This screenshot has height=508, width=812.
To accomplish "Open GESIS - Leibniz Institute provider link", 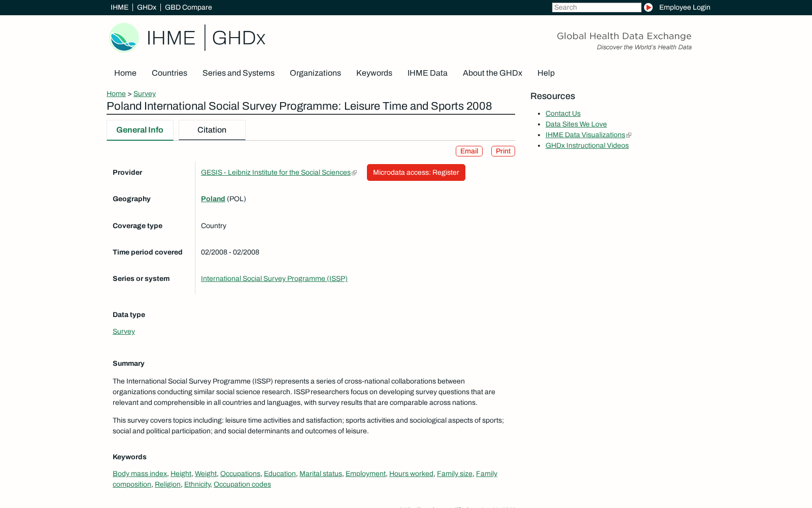I will click(x=276, y=173).
